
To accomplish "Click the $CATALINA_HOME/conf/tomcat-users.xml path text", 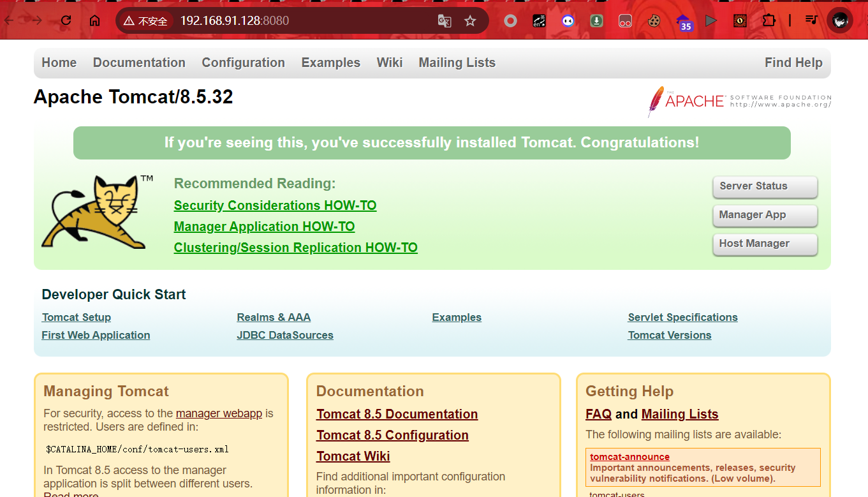I will click(x=137, y=449).
